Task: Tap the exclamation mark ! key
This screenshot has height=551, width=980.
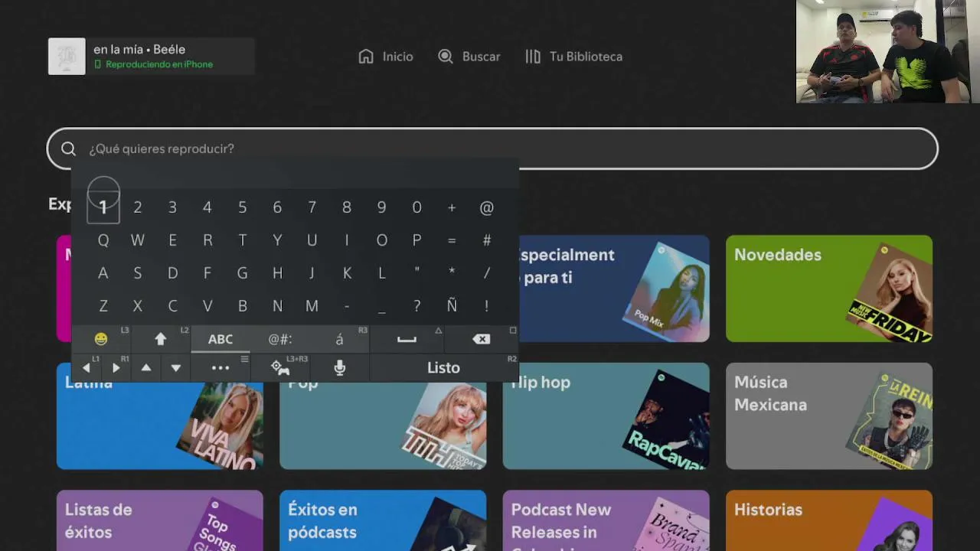Action: click(x=487, y=306)
